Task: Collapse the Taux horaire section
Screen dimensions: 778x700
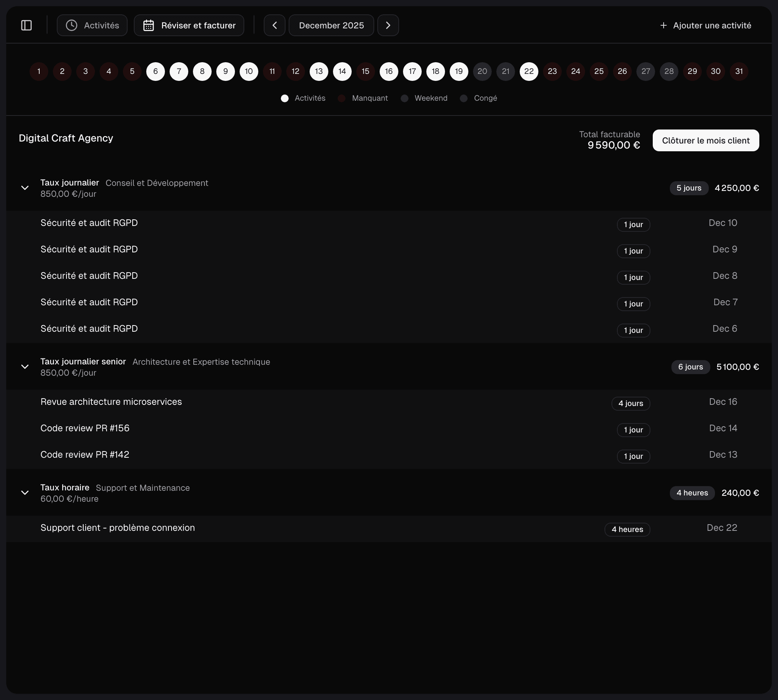Action: (x=25, y=493)
